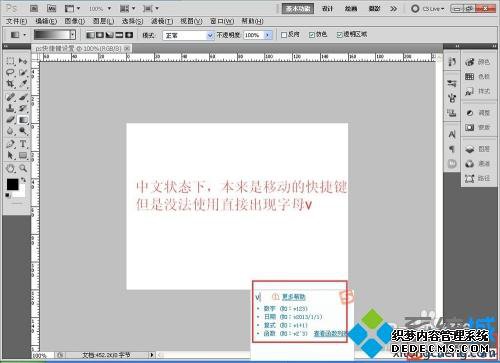Toggle the 仿色 (Dither) checkbox
The width and height of the screenshot is (500, 363).
point(312,35)
